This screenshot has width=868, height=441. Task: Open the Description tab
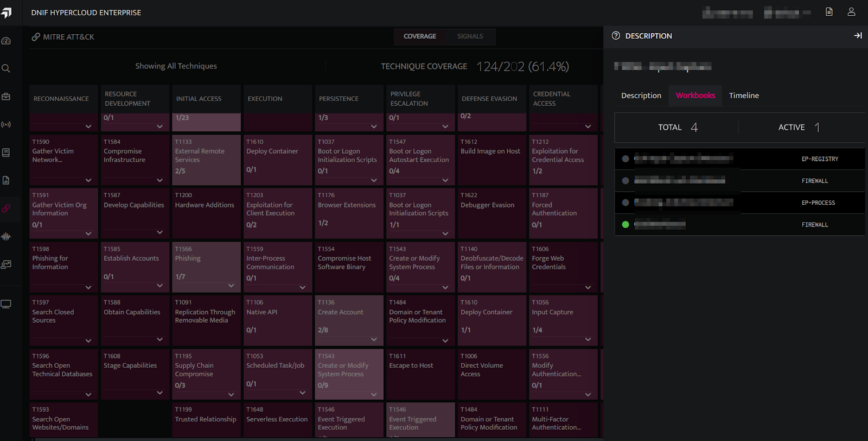coord(641,96)
